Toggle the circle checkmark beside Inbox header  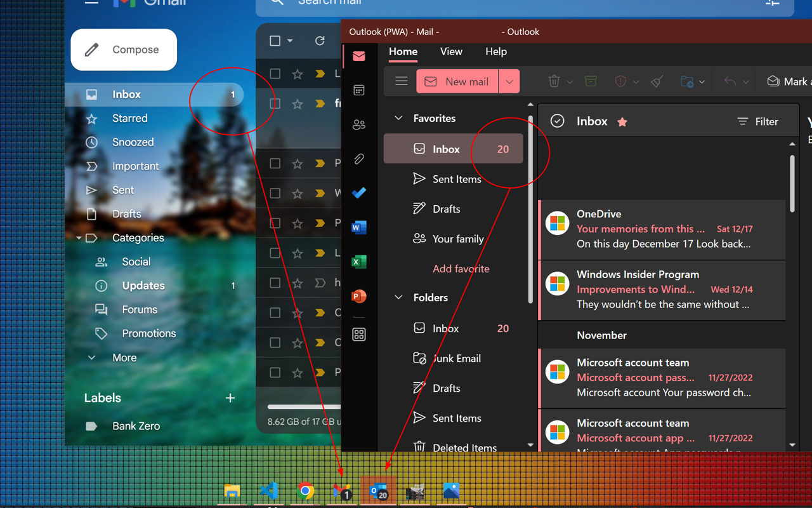point(557,121)
